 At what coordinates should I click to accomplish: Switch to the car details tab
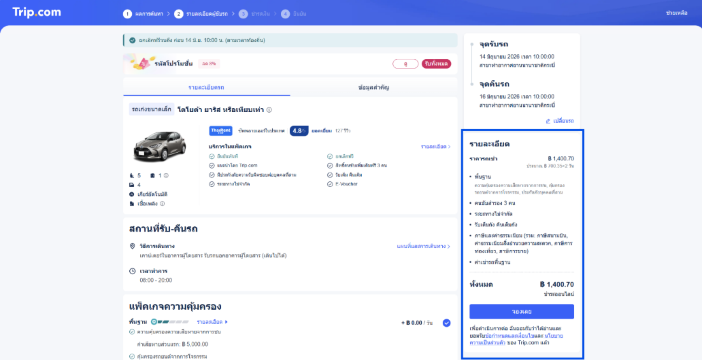[206, 87]
